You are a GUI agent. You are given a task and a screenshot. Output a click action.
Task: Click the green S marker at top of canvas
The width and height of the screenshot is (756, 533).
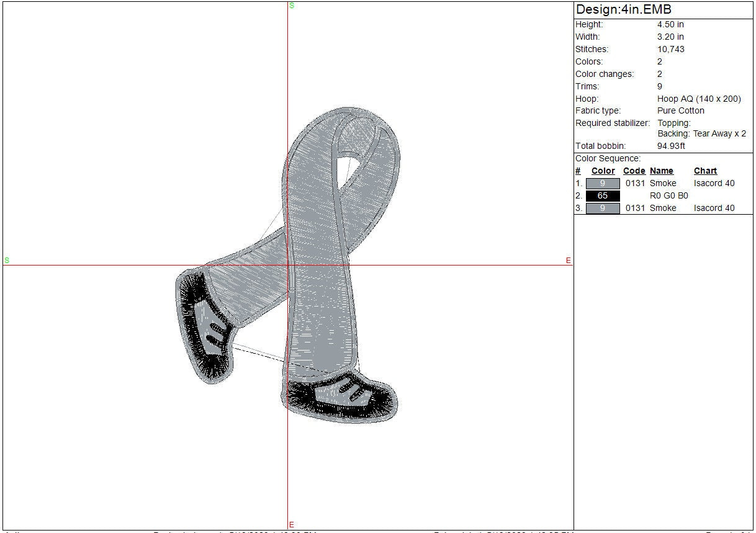click(292, 6)
